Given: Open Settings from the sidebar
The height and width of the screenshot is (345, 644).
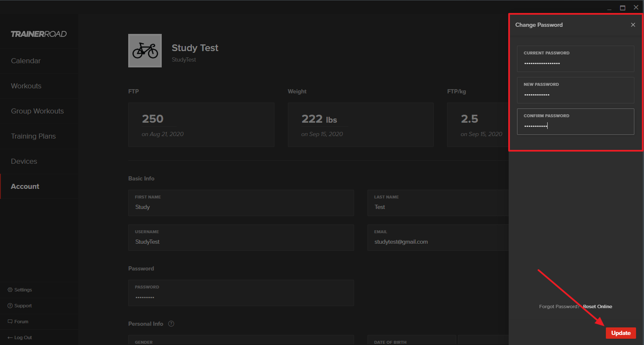Looking at the screenshot, I should pos(23,290).
